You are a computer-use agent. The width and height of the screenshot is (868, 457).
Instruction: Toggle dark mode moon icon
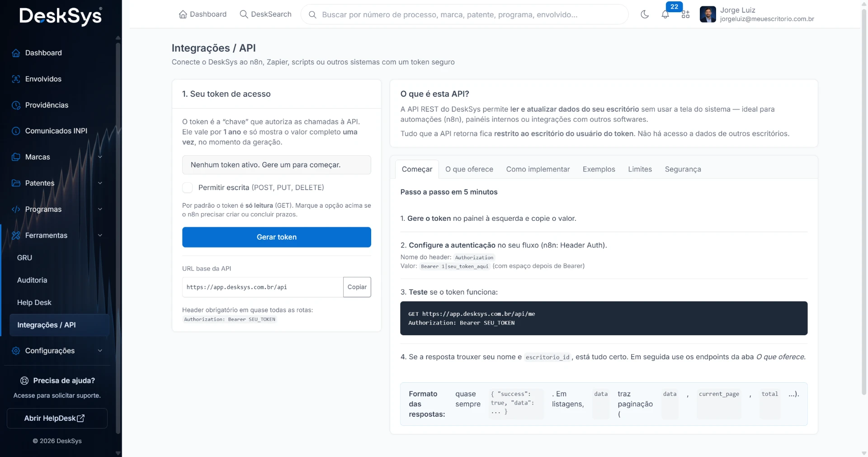pyautogui.click(x=645, y=14)
